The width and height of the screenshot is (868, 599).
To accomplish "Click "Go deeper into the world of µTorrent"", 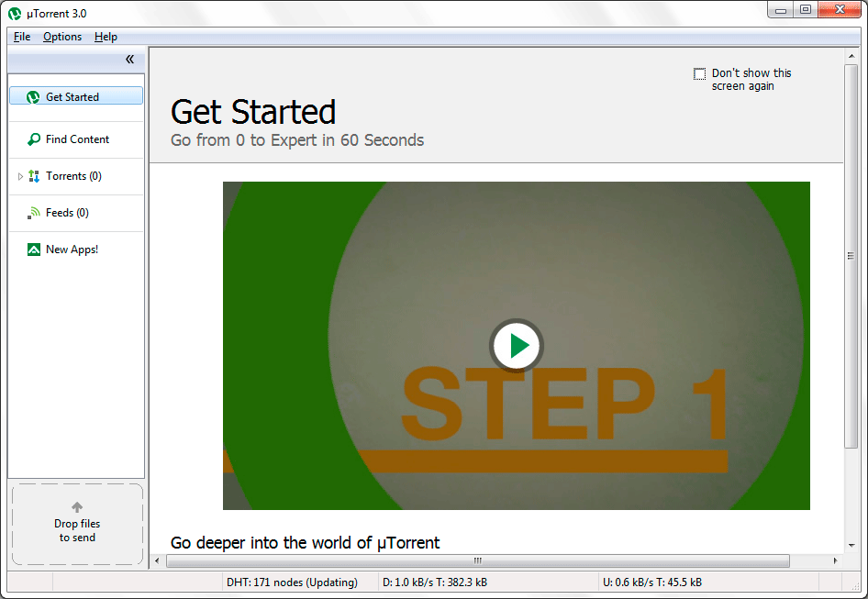I will [305, 542].
